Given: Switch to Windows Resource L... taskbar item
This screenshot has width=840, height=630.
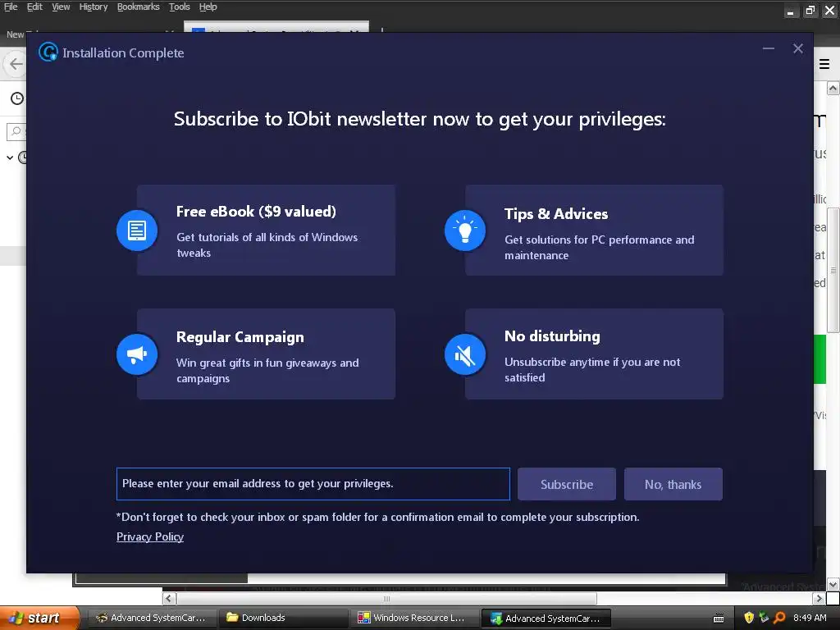Looking at the screenshot, I should click(414, 618).
